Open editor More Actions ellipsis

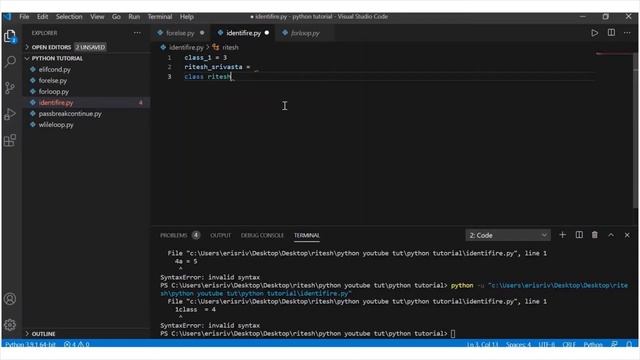(x=627, y=33)
